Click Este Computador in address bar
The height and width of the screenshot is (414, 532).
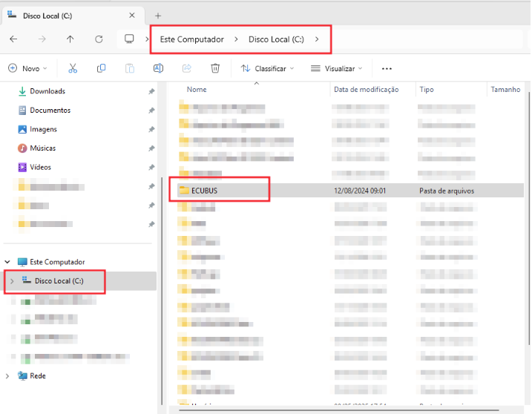[x=191, y=39]
